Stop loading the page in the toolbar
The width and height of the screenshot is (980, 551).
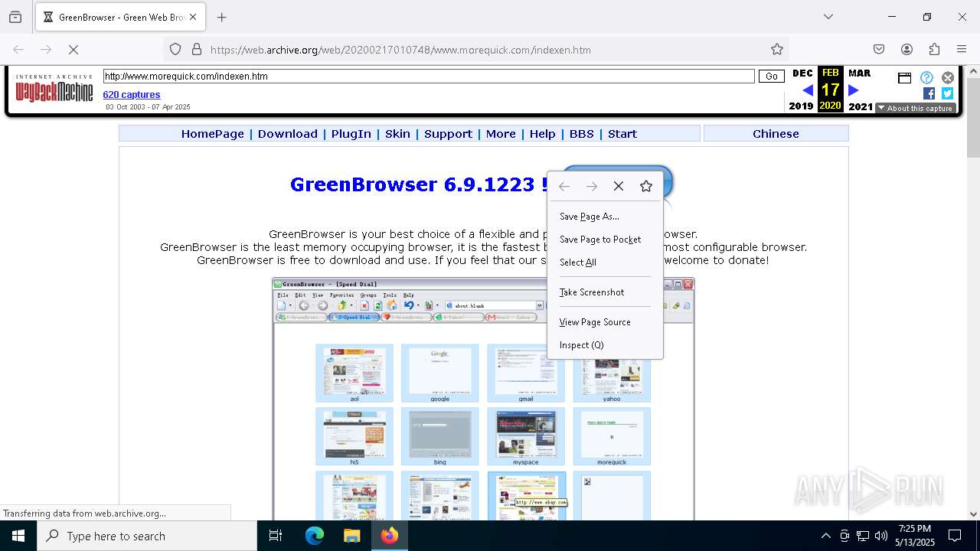(x=73, y=49)
